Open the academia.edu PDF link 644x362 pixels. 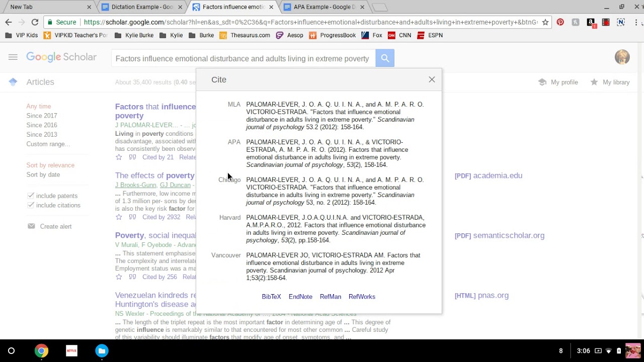tap(489, 175)
